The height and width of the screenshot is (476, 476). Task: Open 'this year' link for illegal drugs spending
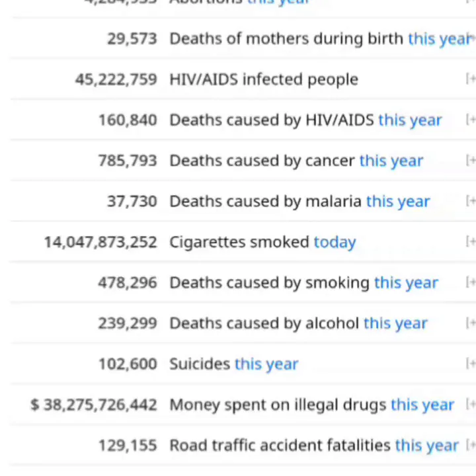pos(422,405)
